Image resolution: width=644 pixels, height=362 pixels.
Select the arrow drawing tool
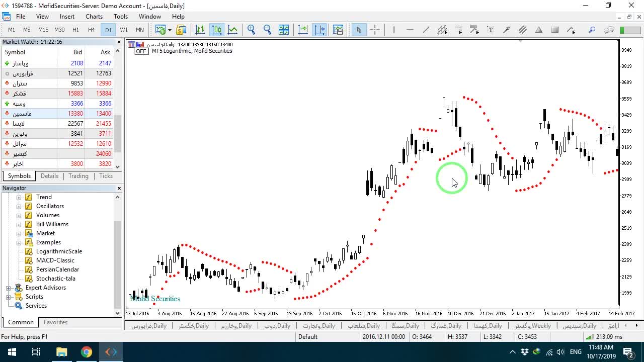pos(507,30)
